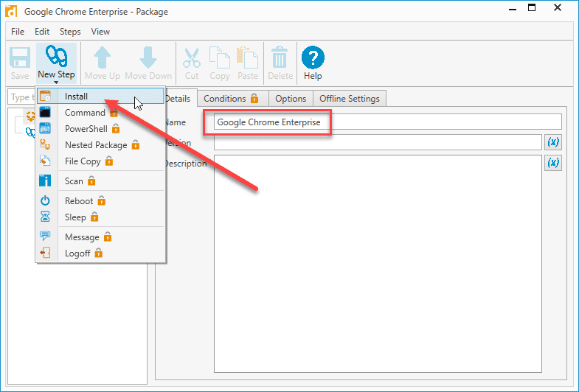Select PowerShell step entry

click(100, 129)
